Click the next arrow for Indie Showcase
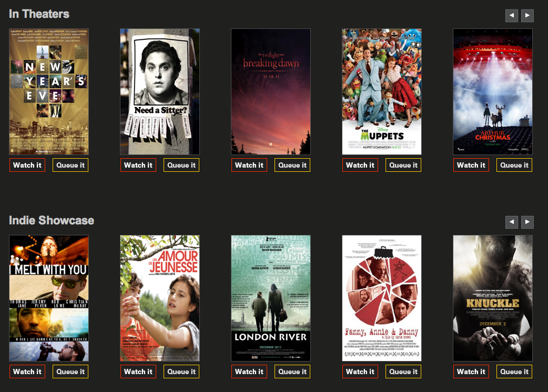Screen dimensions: 548x392 click(x=527, y=222)
